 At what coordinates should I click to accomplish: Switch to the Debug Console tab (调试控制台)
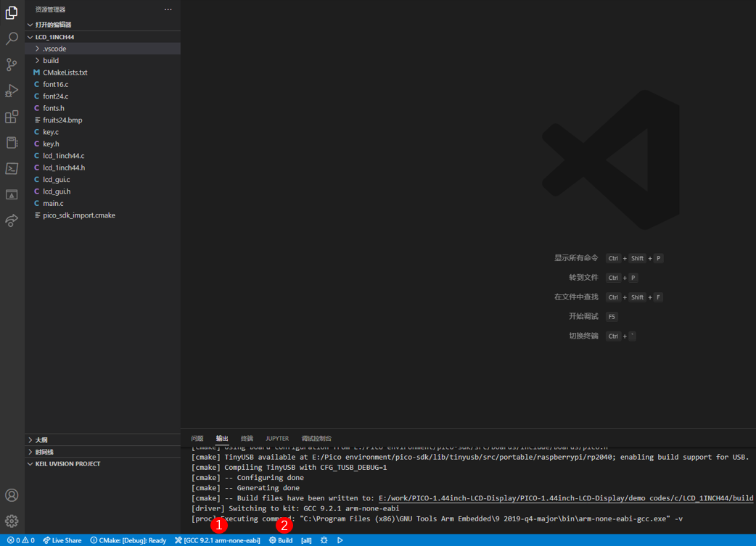316,439
